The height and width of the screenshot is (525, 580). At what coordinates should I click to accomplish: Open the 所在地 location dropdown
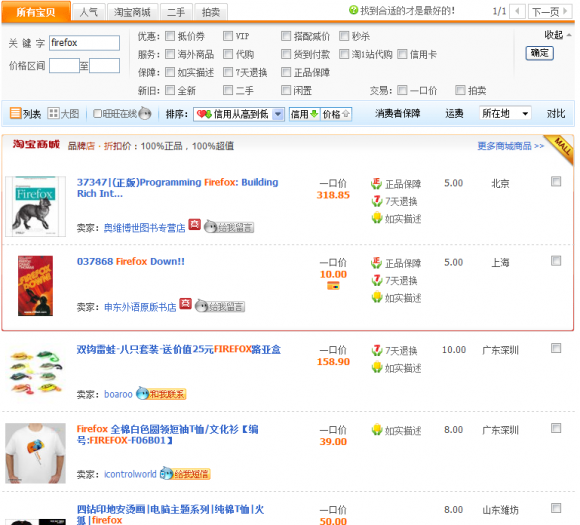pyautogui.click(x=505, y=113)
